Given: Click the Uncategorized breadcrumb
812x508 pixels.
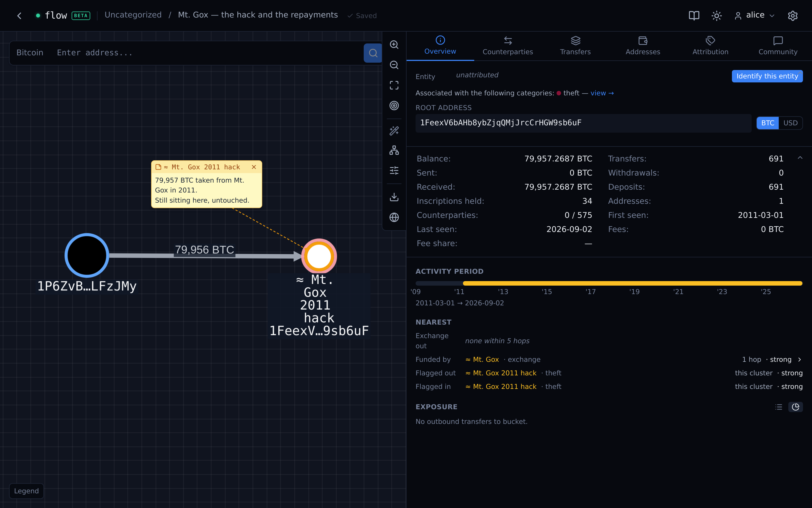Looking at the screenshot, I should coord(133,15).
